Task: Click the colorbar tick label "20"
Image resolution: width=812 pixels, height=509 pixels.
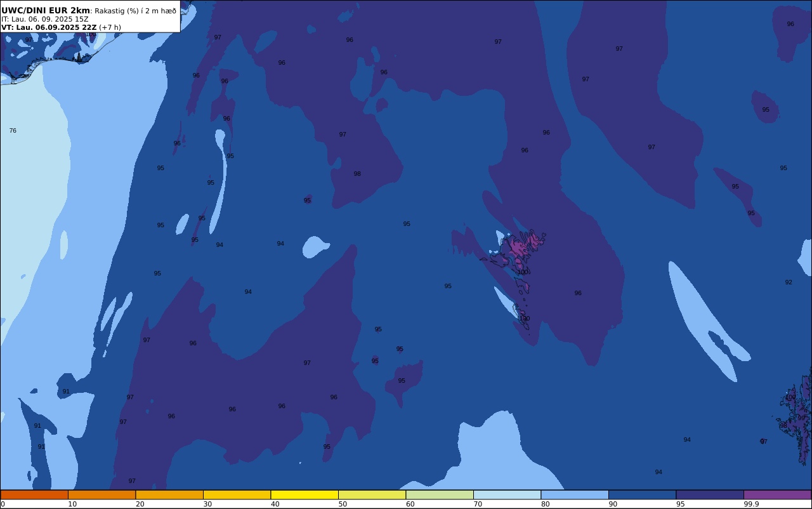Action: click(x=140, y=504)
